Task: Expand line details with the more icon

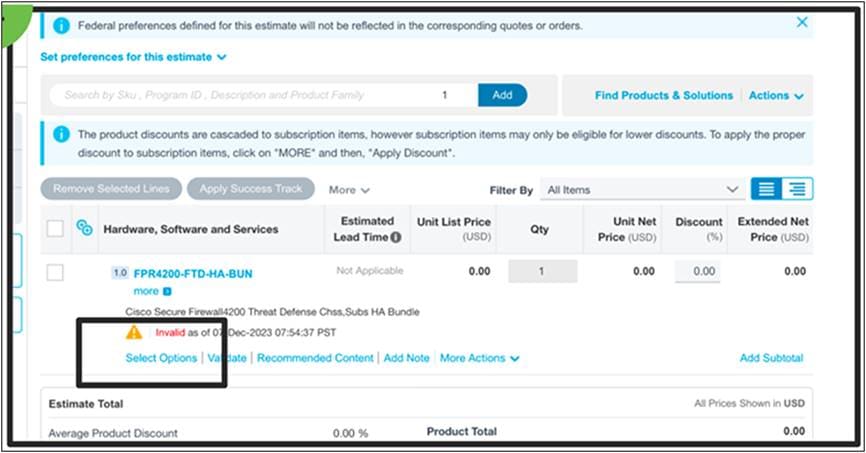Action: [167, 291]
